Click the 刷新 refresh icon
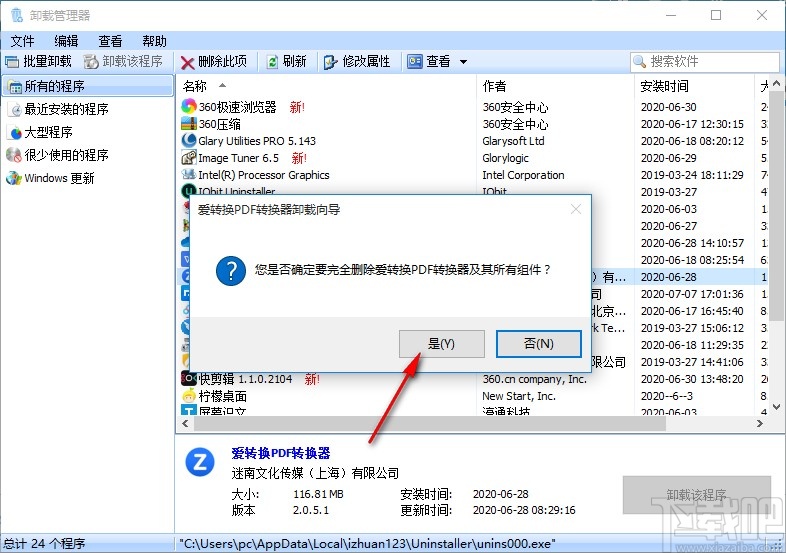Screen dimensions: 786x553 tap(272, 62)
